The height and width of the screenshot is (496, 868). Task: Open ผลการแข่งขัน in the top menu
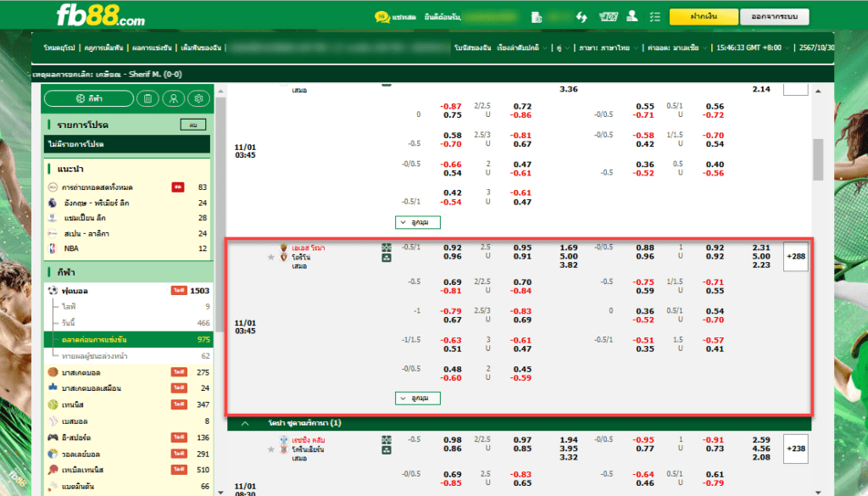pyautogui.click(x=152, y=48)
